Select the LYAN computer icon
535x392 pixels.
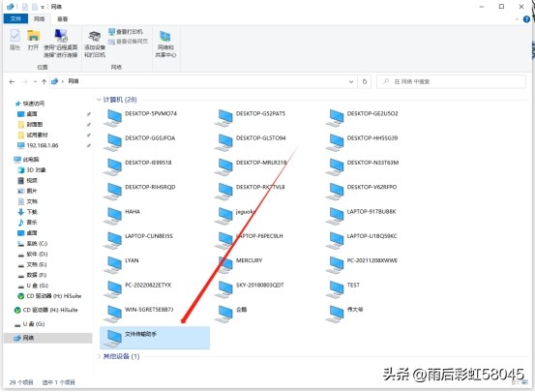[113, 265]
